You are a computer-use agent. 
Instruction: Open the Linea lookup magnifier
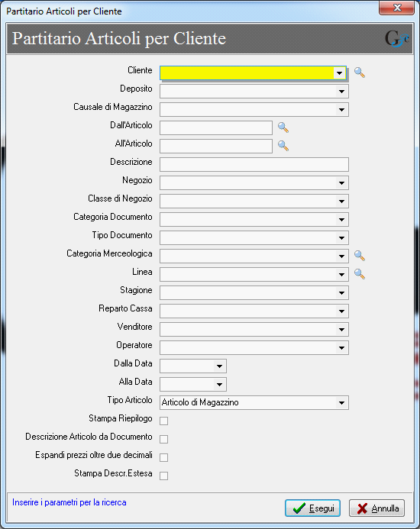click(x=360, y=274)
